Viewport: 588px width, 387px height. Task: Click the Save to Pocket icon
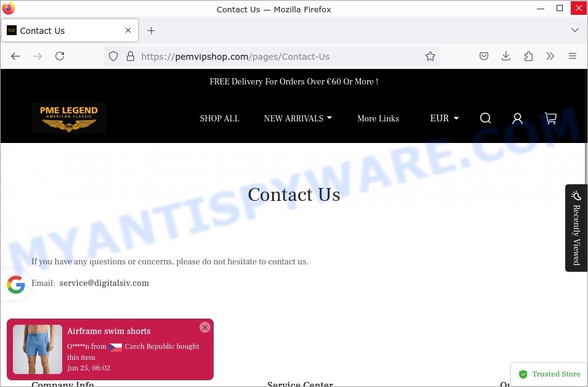point(484,56)
